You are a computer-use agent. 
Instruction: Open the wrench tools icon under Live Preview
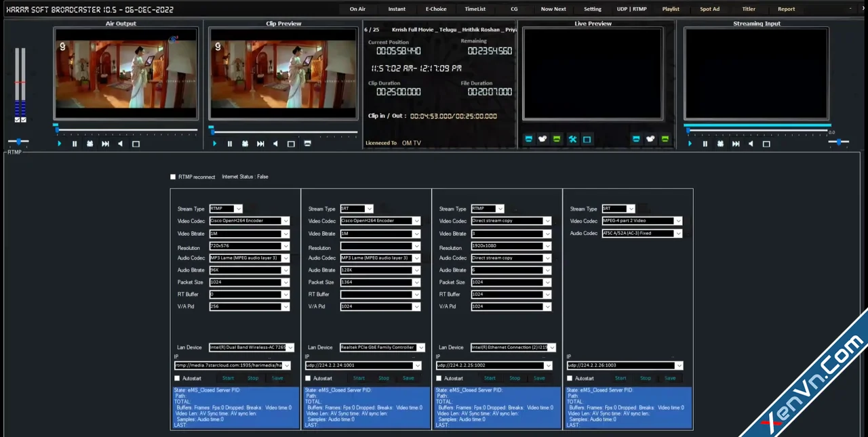572,139
